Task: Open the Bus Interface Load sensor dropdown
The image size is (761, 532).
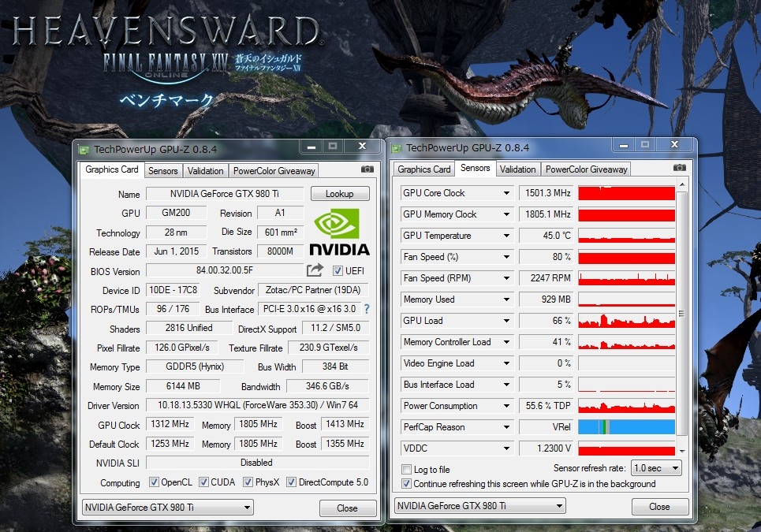Action: click(x=506, y=385)
